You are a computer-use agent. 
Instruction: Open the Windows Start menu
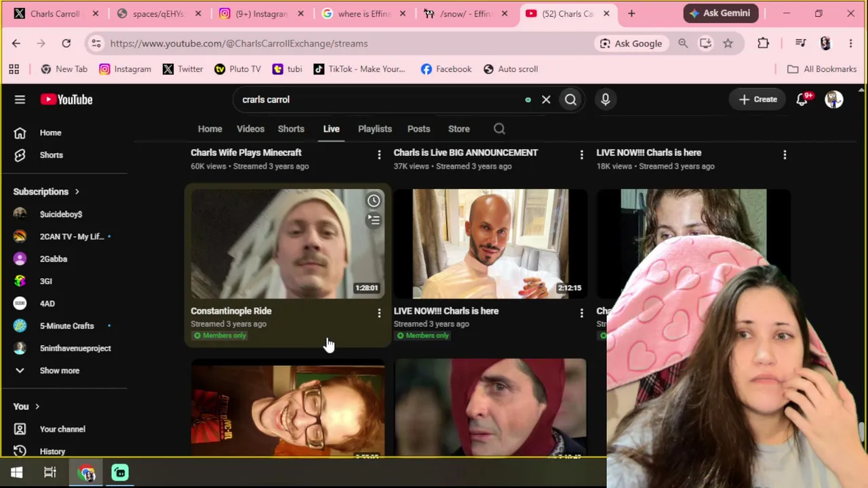coord(17,472)
